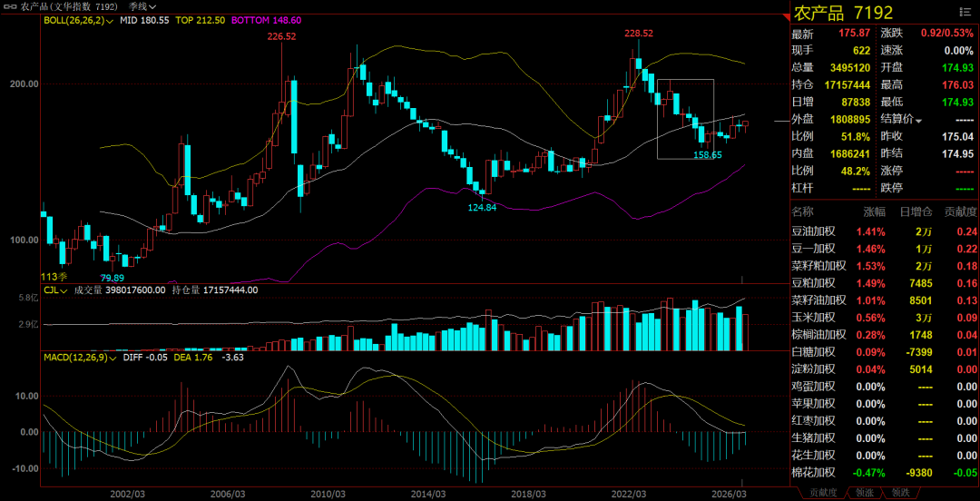Click the white selection box on chart
Image resolution: width=980 pixels, height=501 pixels.
point(685,119)
